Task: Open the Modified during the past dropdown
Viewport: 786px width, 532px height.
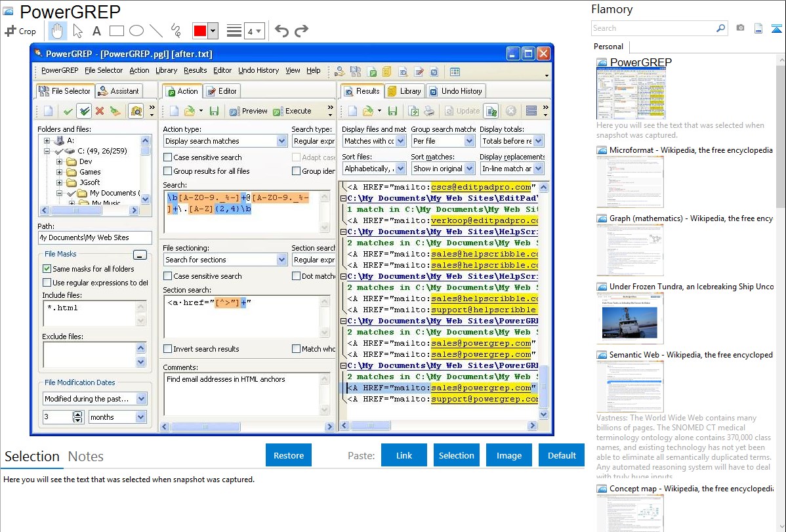Action: click(141, 399)
